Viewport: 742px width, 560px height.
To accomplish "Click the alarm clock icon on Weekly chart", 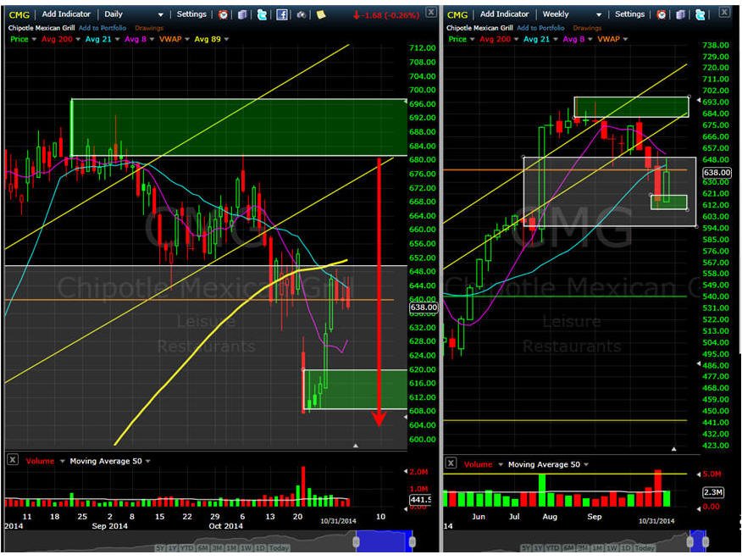I will tap(662, 14).
